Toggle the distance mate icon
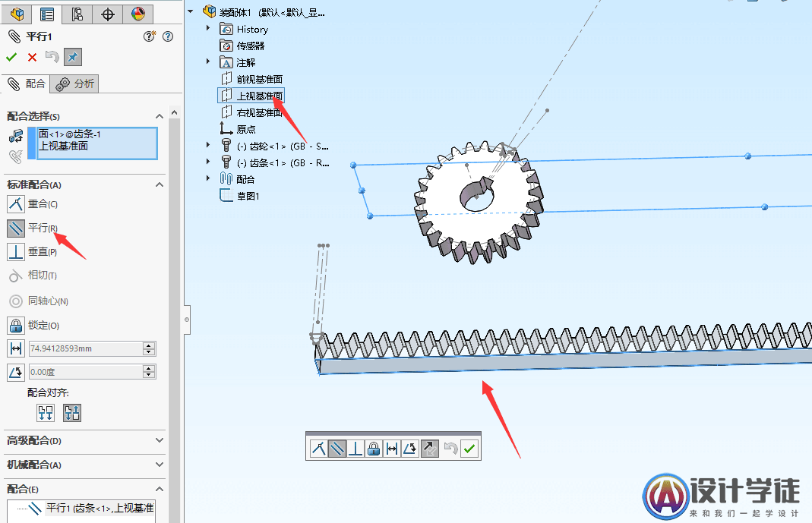This screenshot has height=523, width=812. coord(16,348)
